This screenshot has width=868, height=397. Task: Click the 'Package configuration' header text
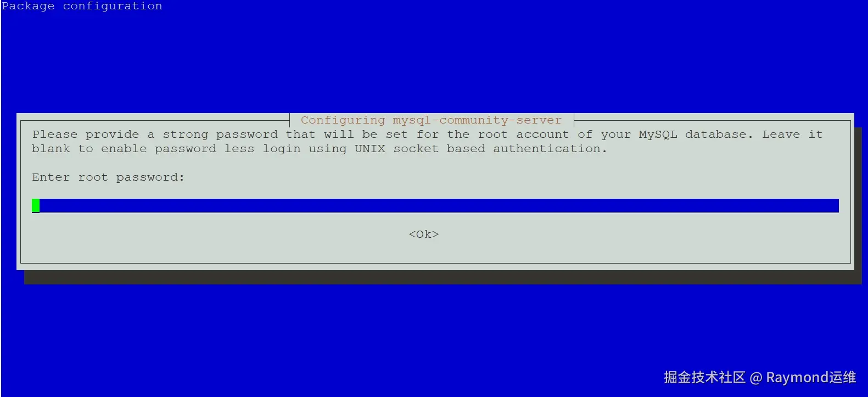click(82, 6)
